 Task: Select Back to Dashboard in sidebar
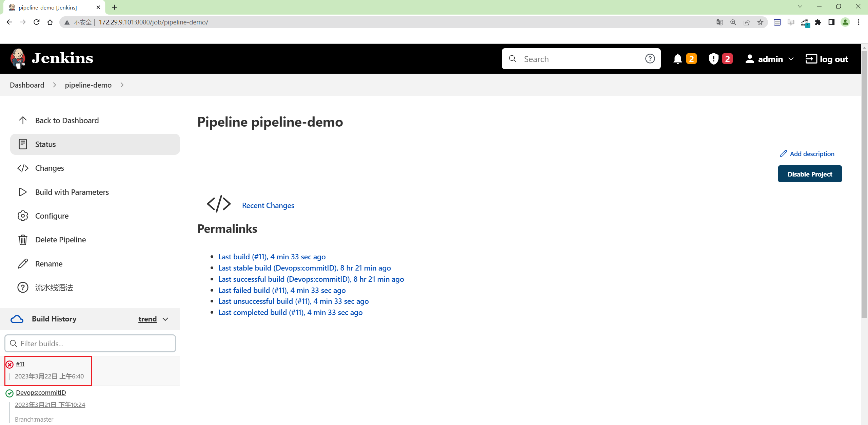click(95, 121)
